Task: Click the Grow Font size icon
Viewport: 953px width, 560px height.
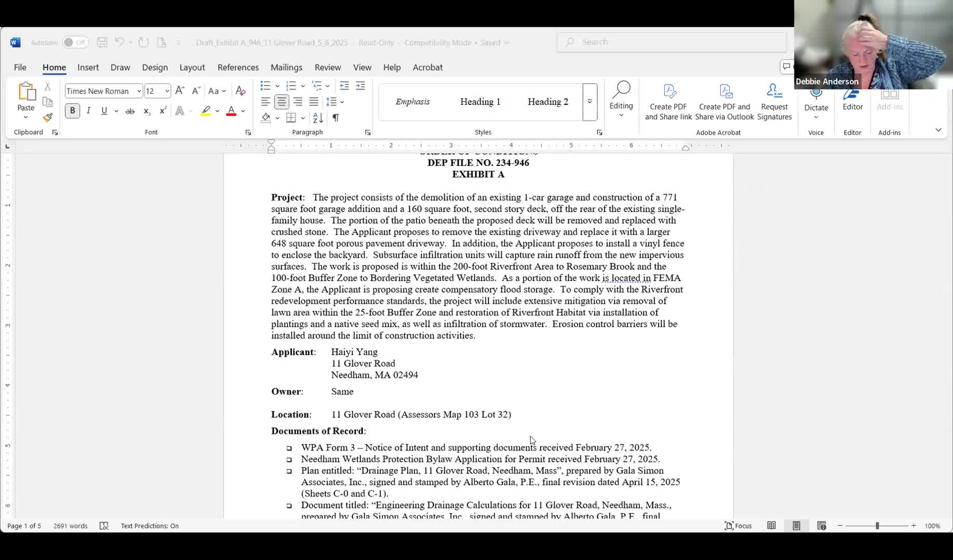Action: (179, 91)
